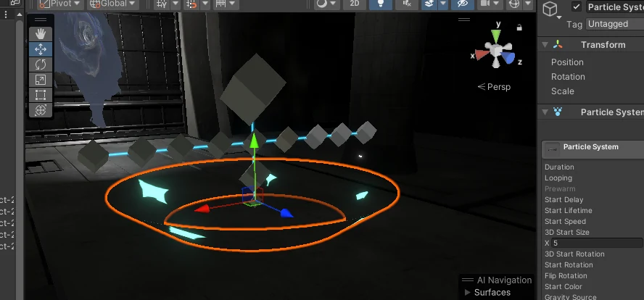Click the draw mode sphere icon
Image resolution: width=644 pixels, height=300 pixels.
321,4
